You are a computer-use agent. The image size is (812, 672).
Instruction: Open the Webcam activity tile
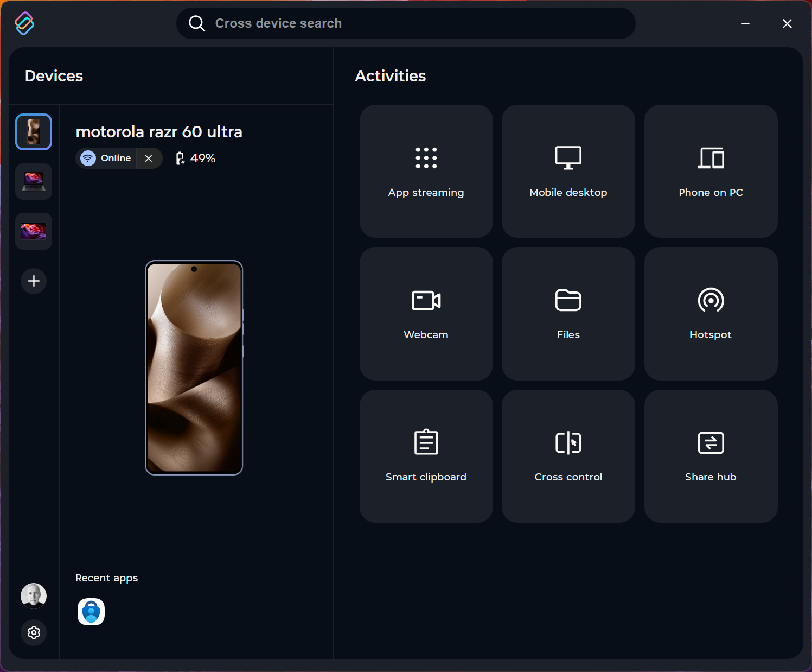(x=426, y=313)
